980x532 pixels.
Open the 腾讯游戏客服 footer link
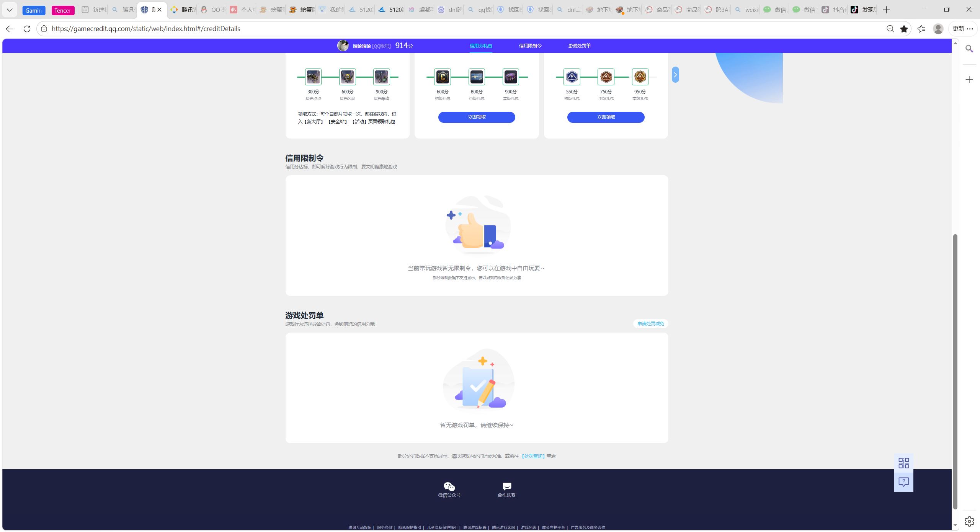pyautogui.click(x=503, y=527)
